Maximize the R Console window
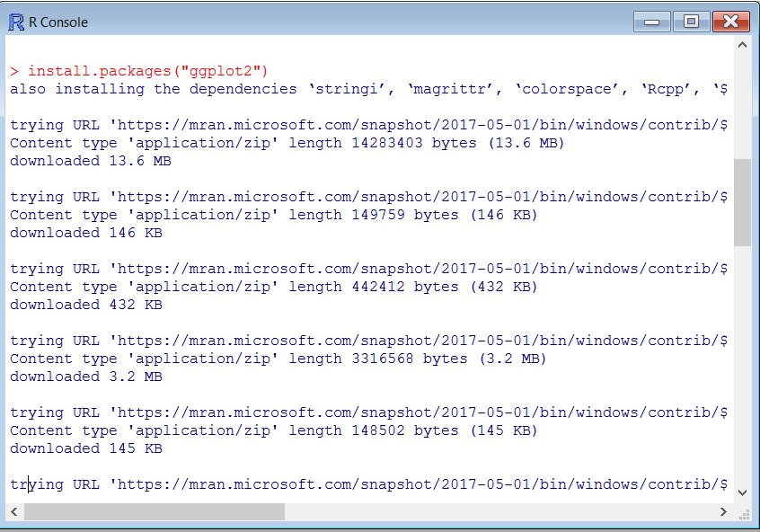 [x=691, y=22]
